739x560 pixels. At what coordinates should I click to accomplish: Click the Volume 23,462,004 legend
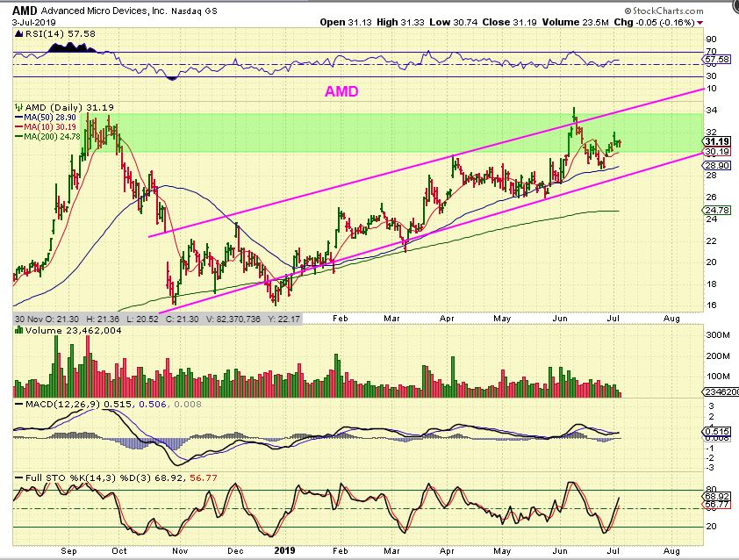[x=73, y=330]
